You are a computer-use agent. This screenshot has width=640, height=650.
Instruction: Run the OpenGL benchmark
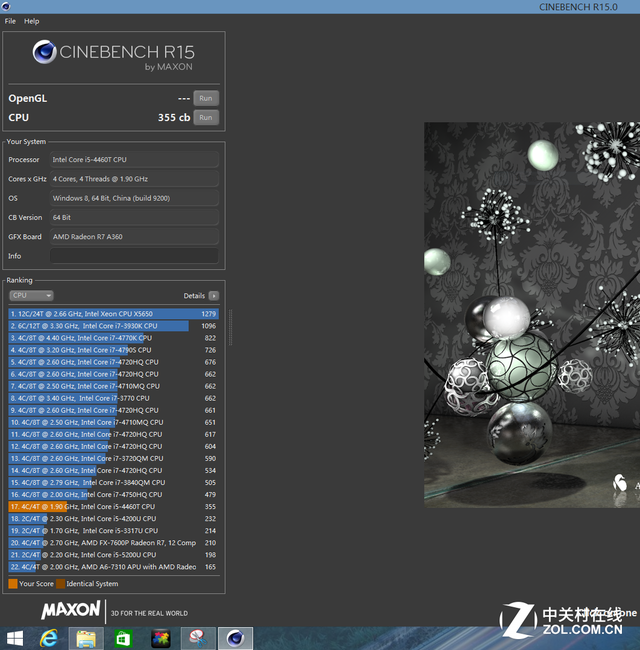206,98
